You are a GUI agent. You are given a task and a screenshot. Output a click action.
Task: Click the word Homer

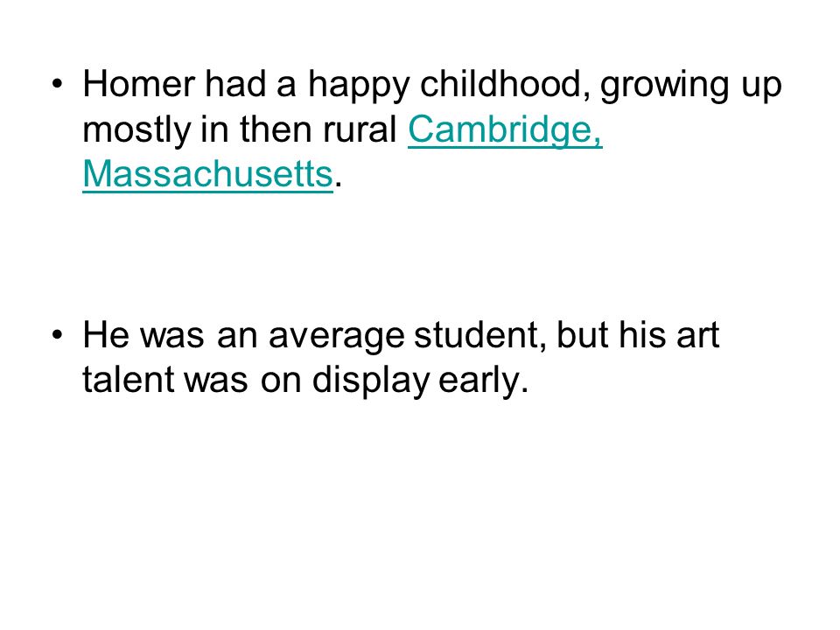pos(139,84)
